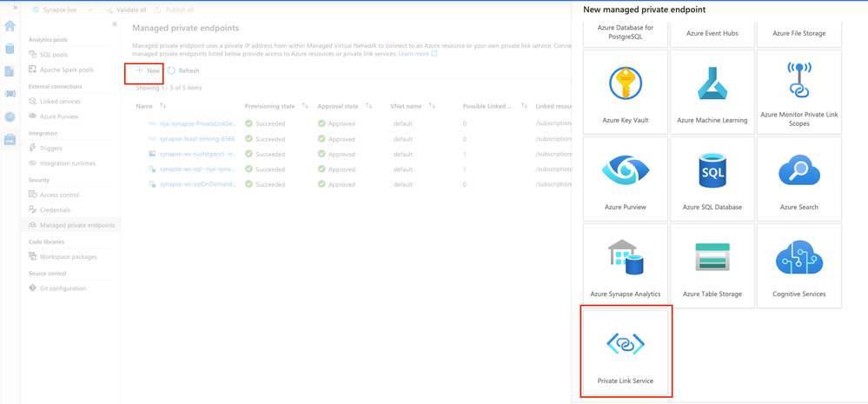Expand the left rail chevron
The height and width of the screenshot is (404, 868).
coord(15,8)
